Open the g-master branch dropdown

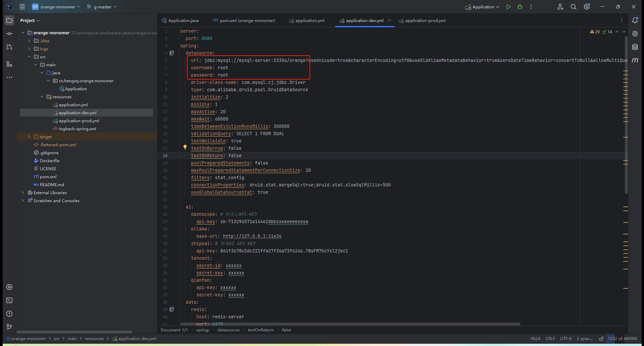102,7
